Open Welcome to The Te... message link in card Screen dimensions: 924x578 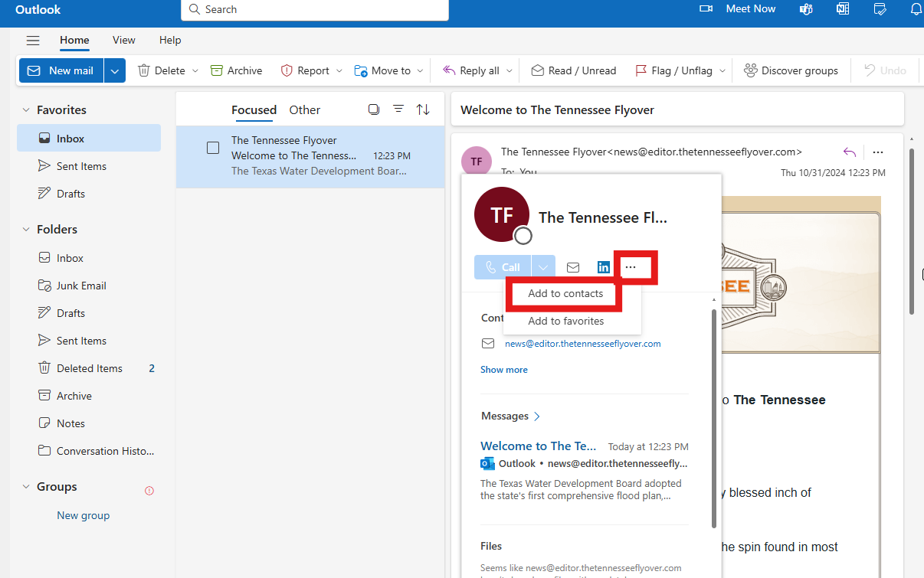pos(538,446)
